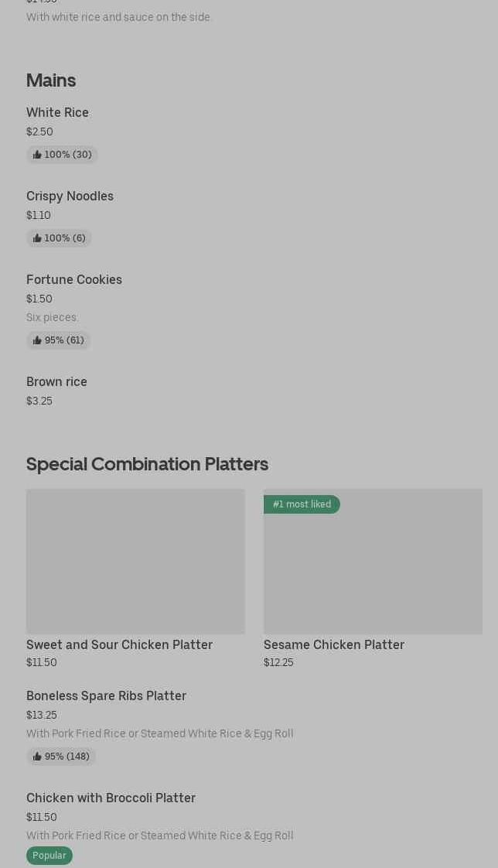Viewport: 498px width, 868px height.
Task: Click the 95% (148) rating under Boneless Spare Ribs
Action: click(x=61, y=757)
